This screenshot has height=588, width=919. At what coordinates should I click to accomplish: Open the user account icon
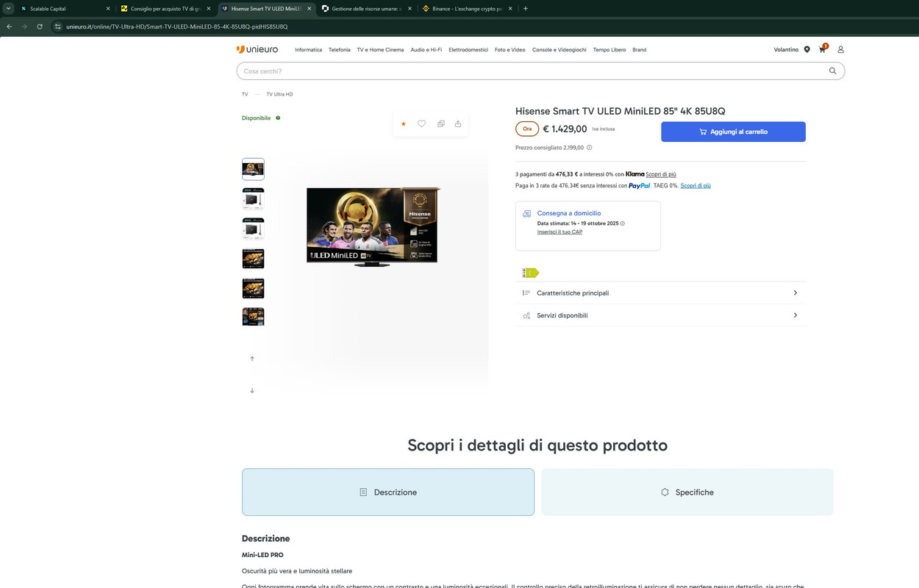(x=840, y=49)
